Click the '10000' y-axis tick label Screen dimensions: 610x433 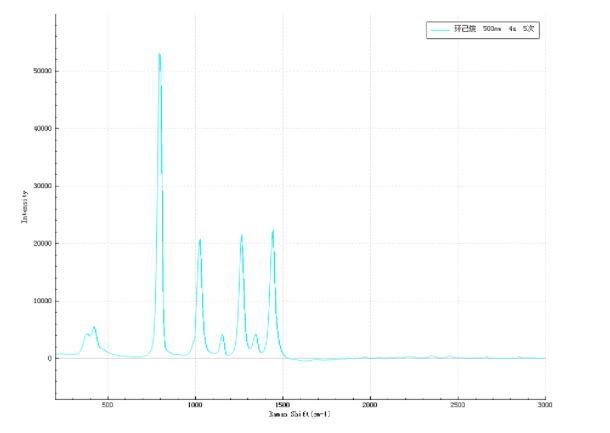coord(38,301)
